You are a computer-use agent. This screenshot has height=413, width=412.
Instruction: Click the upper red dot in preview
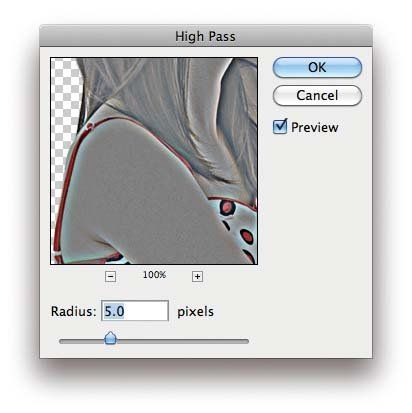(228, 208)
